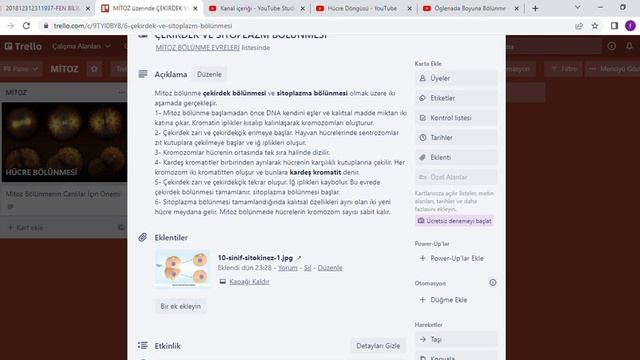The image size is (640, 360).
Task: Switch to the FEN BİLİMLERİ tab
Action: point(43,8)
